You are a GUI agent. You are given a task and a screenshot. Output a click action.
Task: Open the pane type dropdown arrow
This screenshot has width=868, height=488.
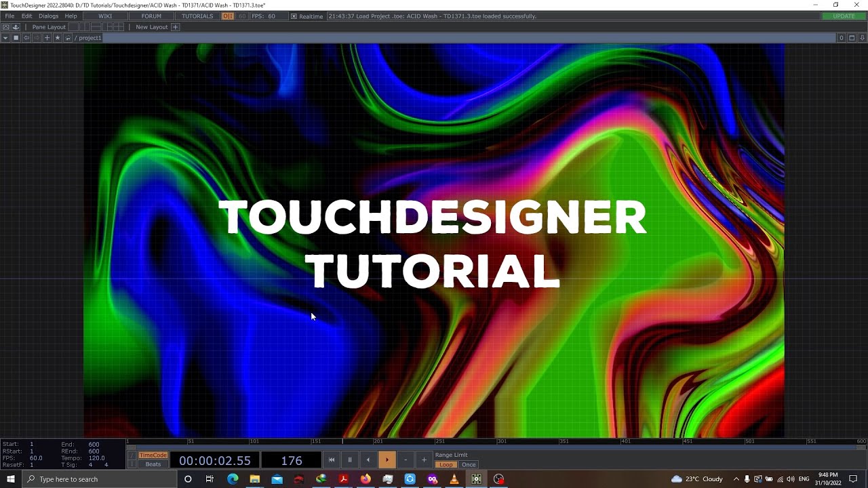tap(5, 38)
